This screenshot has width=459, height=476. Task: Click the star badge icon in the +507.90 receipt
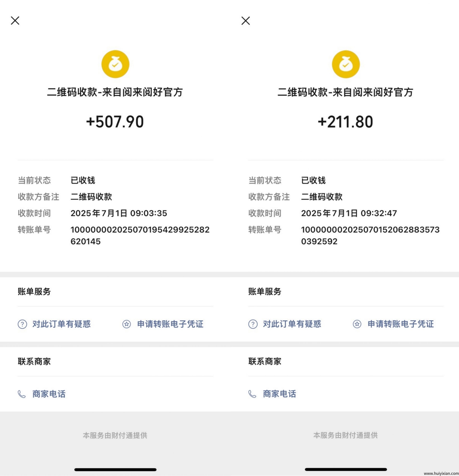[x=127, y=324]
